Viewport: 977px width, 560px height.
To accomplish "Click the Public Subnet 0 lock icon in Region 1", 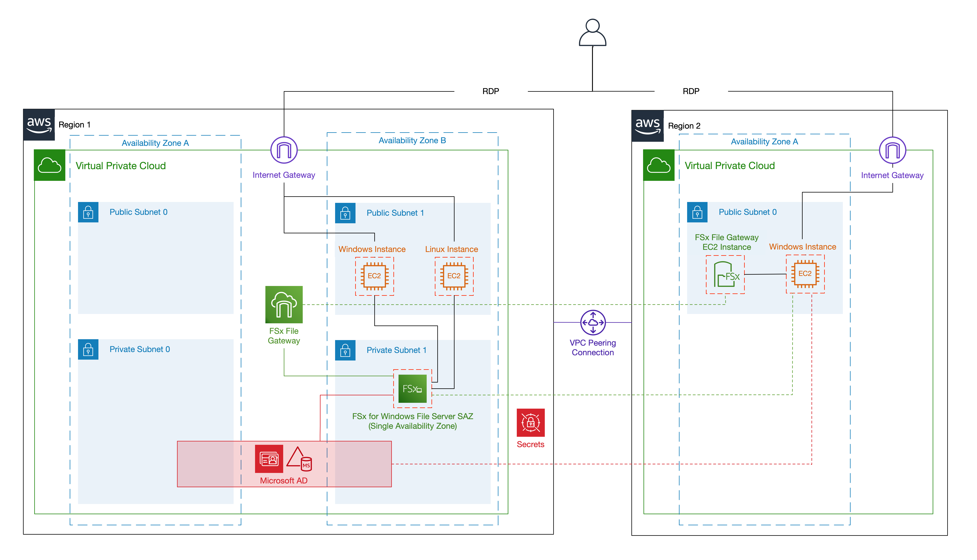I will (x=88, y=212).
